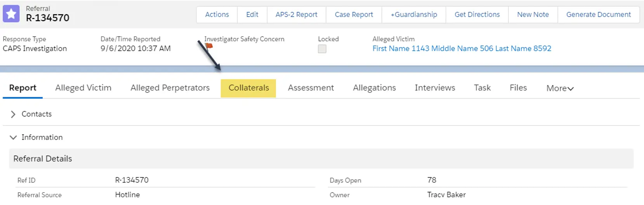The width and height of the screenshot is (644, 205).
Task: Go to the Allegations tab
Action: (x=375, y=88)
